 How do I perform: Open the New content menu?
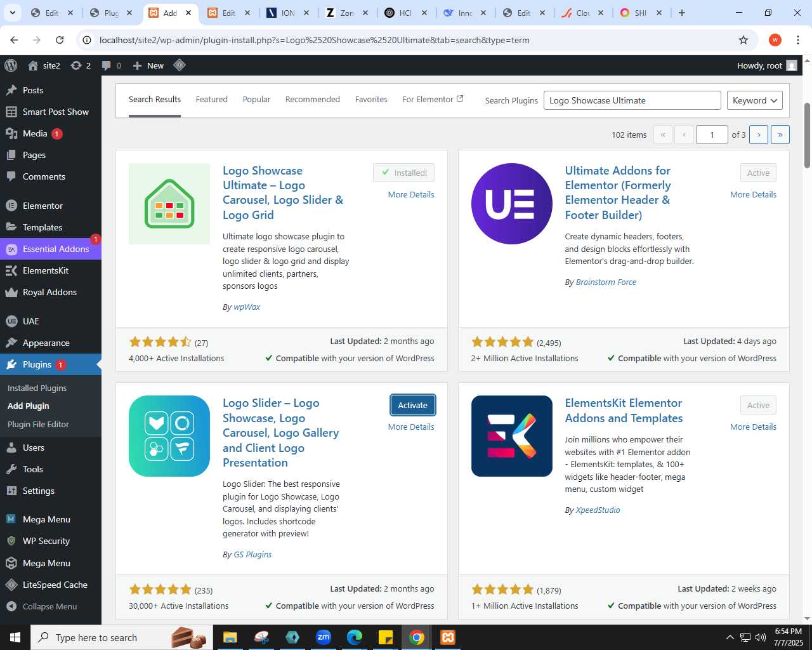click(x=148, y=65)
